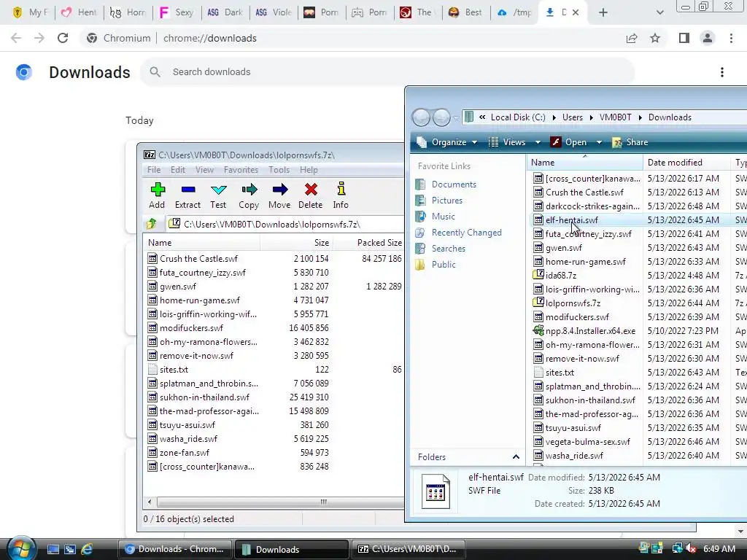Open the Downloads page more-actions menu
The image size is (747, 560).
722,72
